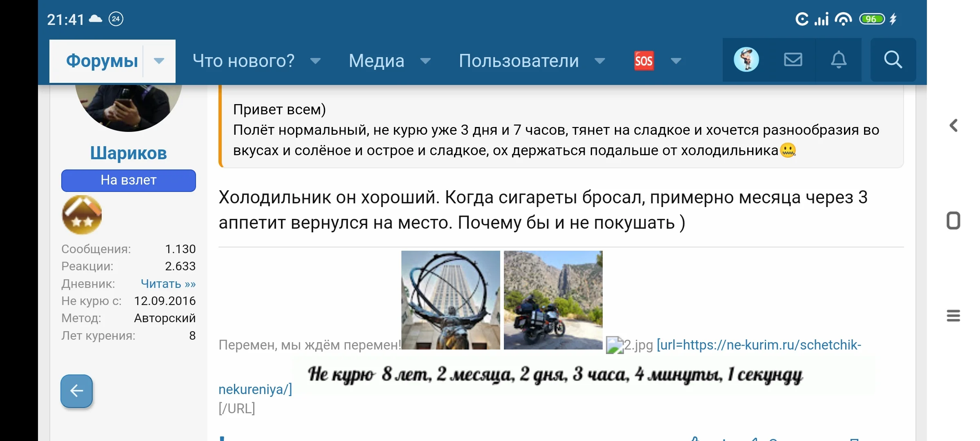Image resolution: width=980 pixels, height=441 pixels.
Task: Click the SOS icon in navigation bar
Action: tap(644, 60)
